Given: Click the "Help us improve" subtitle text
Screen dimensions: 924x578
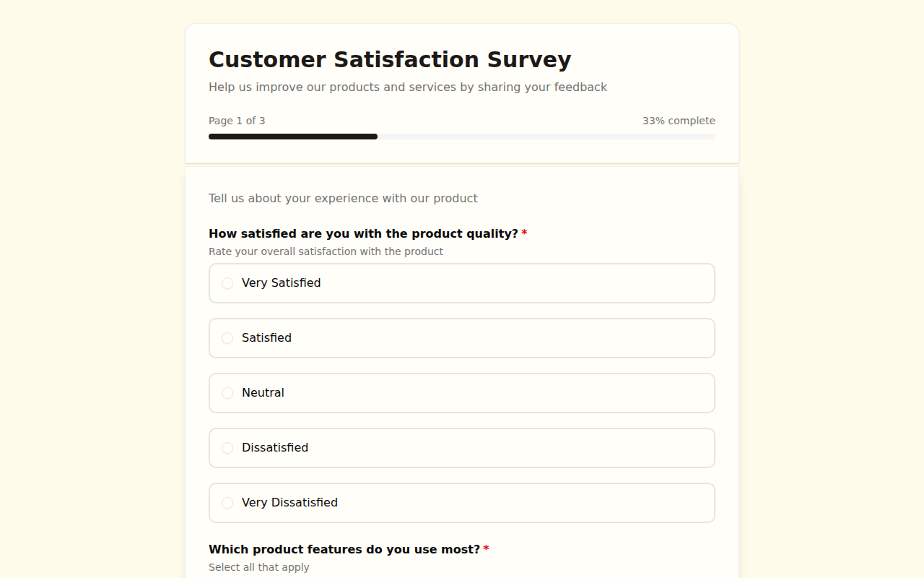Looking at the screenshot, I should click(x=408, y=87).
